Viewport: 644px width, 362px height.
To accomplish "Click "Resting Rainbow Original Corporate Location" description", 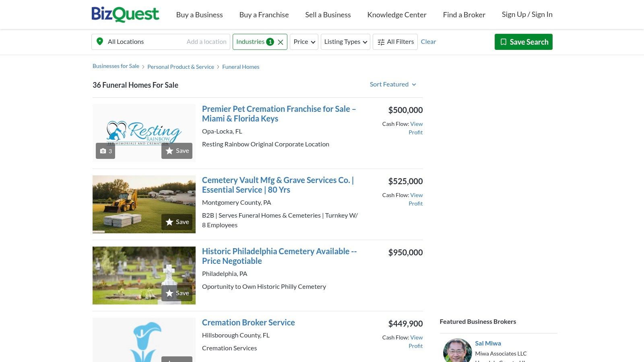I will 266,144.
